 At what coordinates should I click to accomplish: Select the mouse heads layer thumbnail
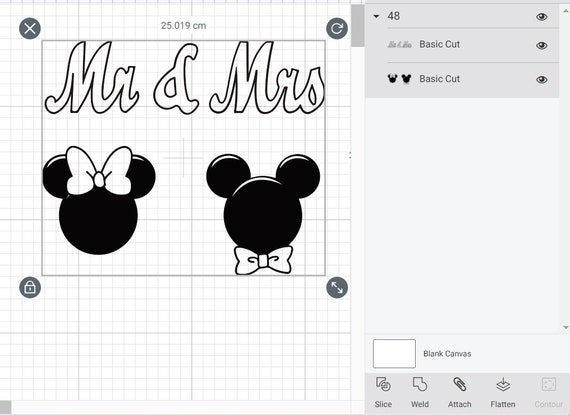pos(400,78)
